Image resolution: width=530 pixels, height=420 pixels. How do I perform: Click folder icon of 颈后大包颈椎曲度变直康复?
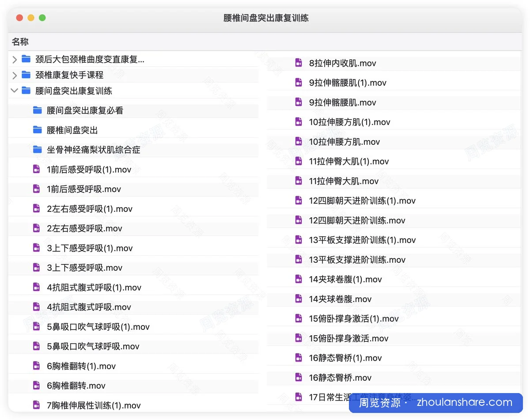[26, 59]
